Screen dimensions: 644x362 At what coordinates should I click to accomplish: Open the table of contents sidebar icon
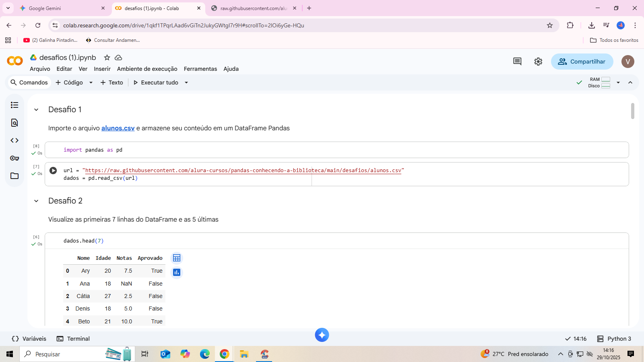14,105
